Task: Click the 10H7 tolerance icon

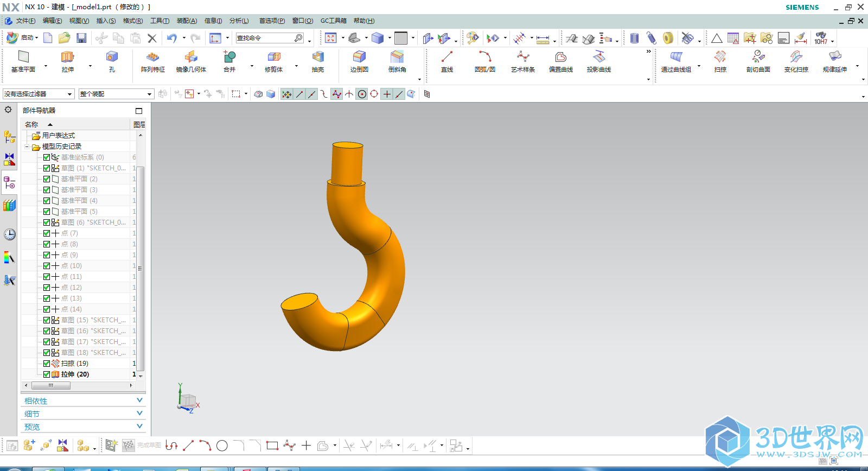Action: pyautogui.click(x=821, y=38)
